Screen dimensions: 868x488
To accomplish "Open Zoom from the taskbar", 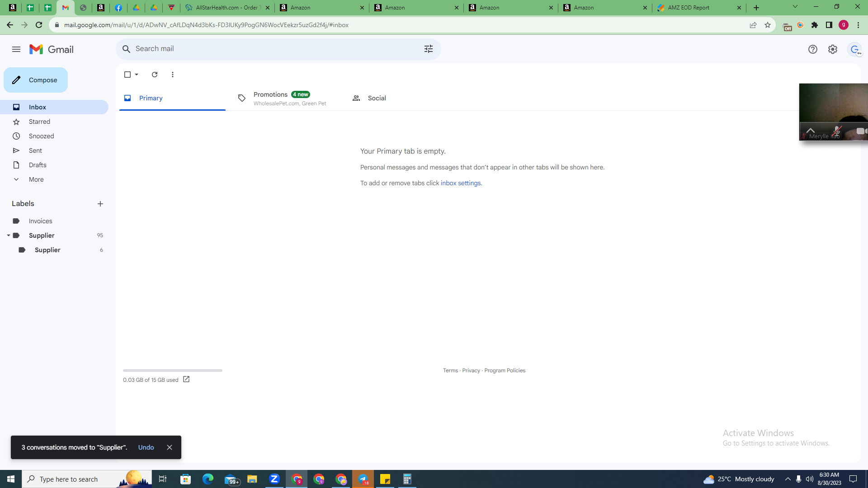I will point(274,479).
